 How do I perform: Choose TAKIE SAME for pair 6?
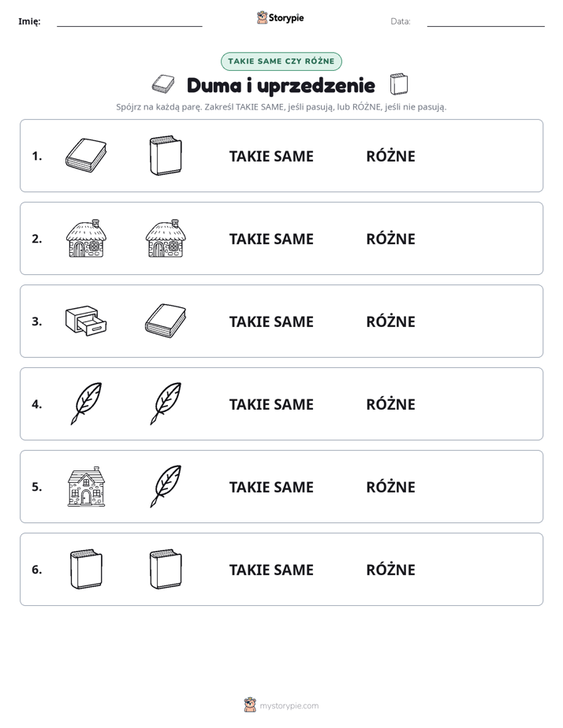coord(271,570)
